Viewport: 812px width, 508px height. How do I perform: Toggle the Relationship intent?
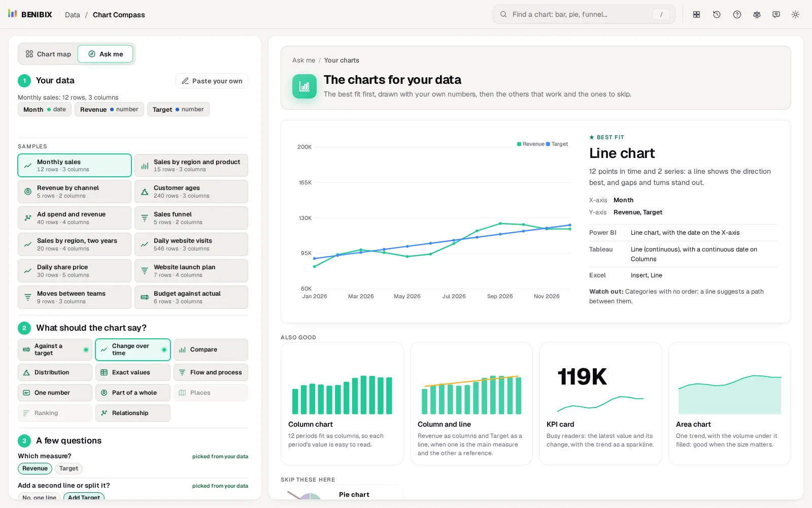coord(133,413)
